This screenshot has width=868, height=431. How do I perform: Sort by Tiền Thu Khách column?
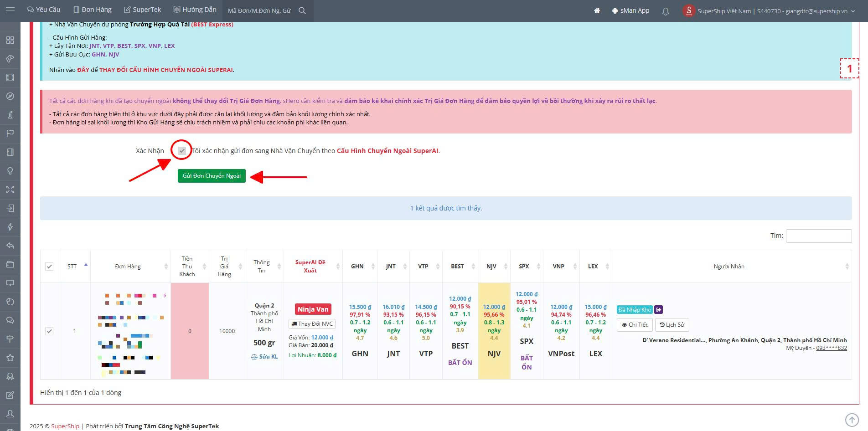(190, 267)
